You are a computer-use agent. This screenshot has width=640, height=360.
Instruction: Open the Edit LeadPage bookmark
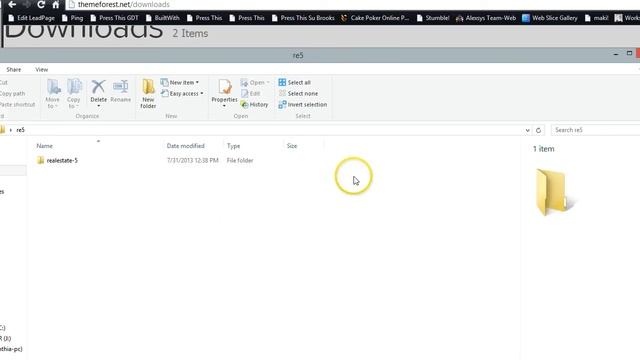[31, 18]
